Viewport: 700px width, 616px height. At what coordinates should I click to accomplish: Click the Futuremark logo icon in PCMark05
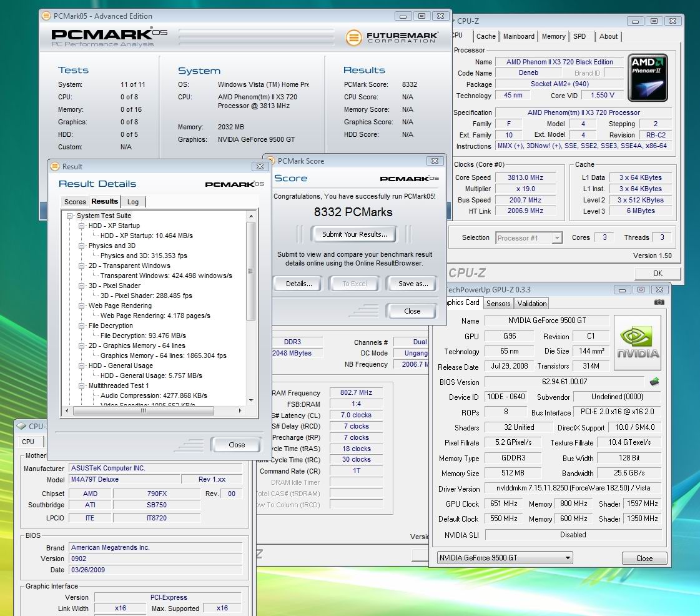click(353, 37)
